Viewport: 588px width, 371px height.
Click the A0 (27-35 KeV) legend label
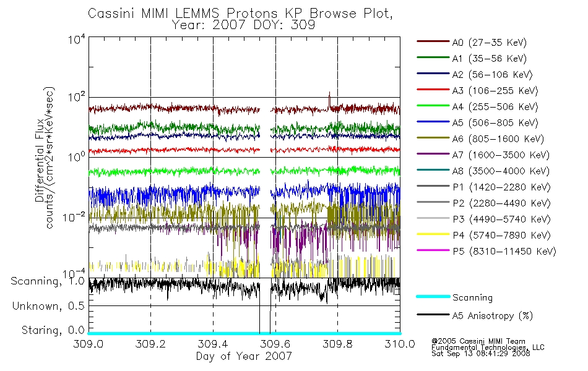point(489,43)
